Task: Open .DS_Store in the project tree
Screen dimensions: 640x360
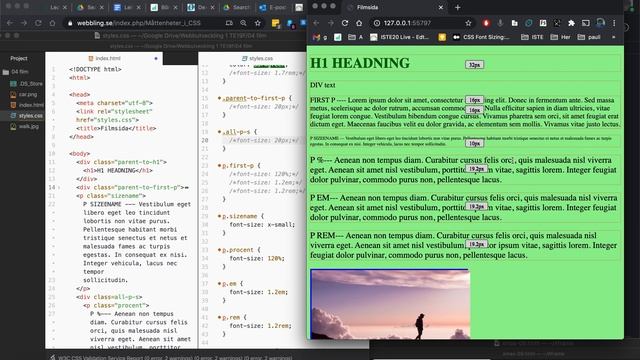Action: click(x=27, y=84)
